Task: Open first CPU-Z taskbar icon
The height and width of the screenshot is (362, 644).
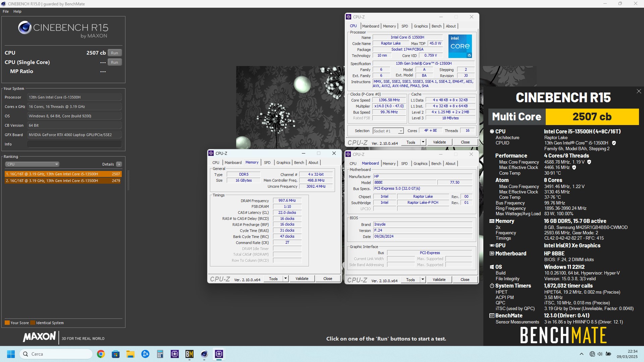Action: pyautogui.click(x=175, y=354)
